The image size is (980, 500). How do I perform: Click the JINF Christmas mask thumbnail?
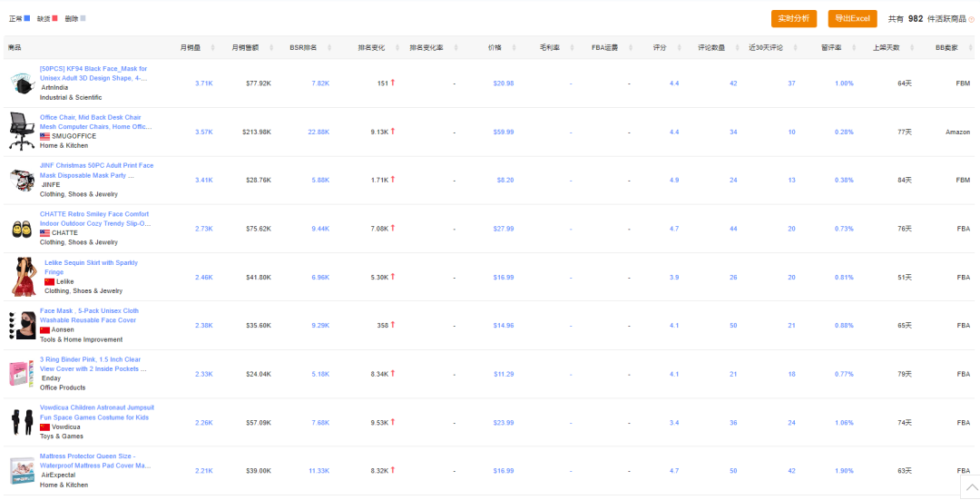point(22,180)
